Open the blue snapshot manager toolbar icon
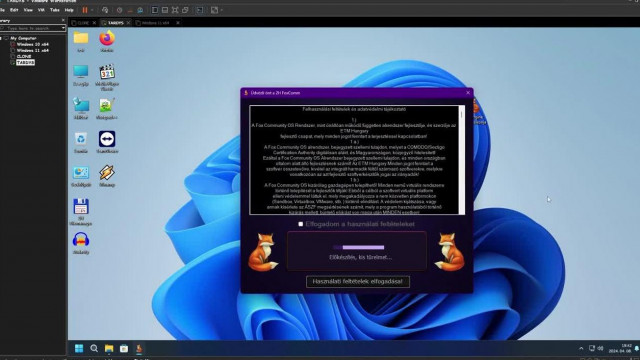Viewport: 640px width, 360px height. coord(140,10)
